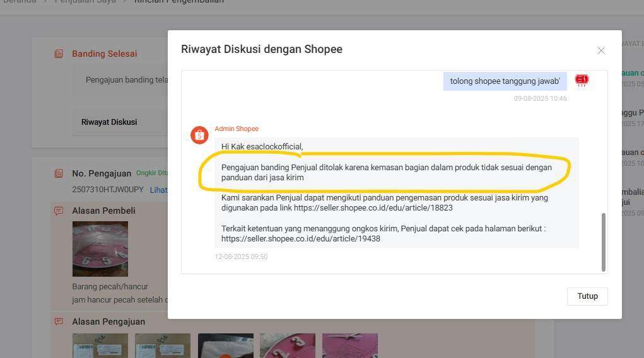Click the 'tolong shopee tanggung jawab' message bubble
Viewport: 644px width, 358px height.
[x=505, y=81]
